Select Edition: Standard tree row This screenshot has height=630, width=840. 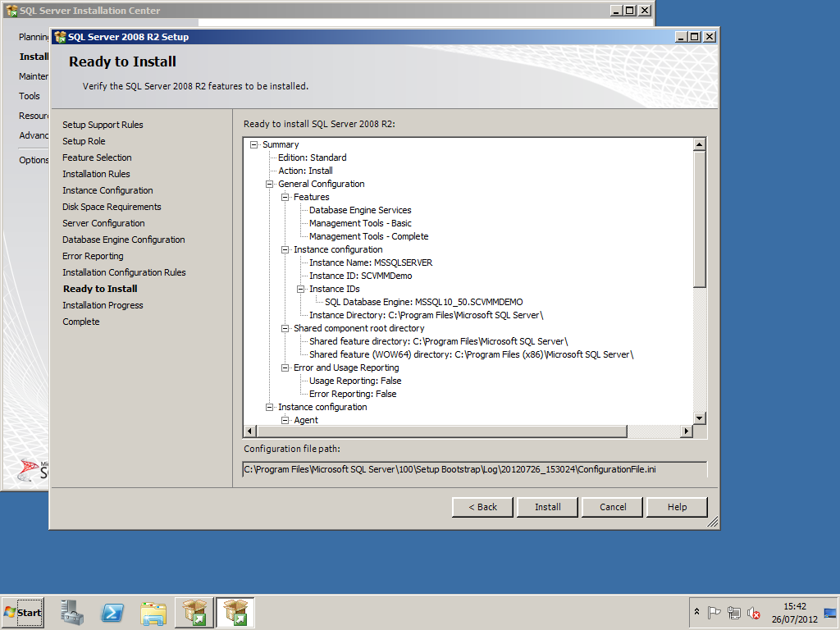(313, 157)
